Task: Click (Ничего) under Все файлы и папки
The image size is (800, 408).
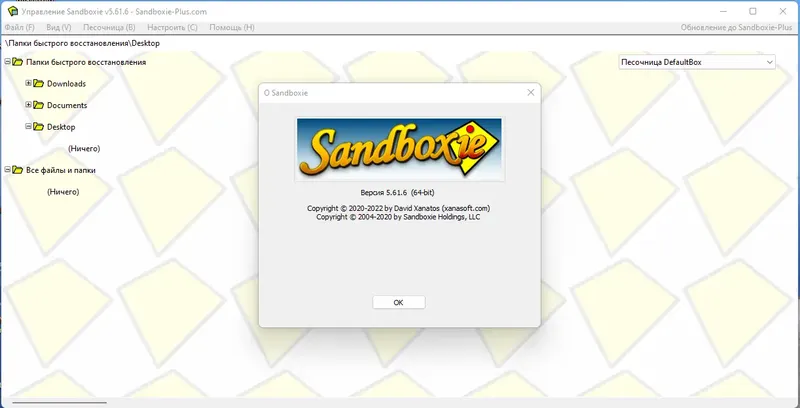Action: (x=63, y=192)
